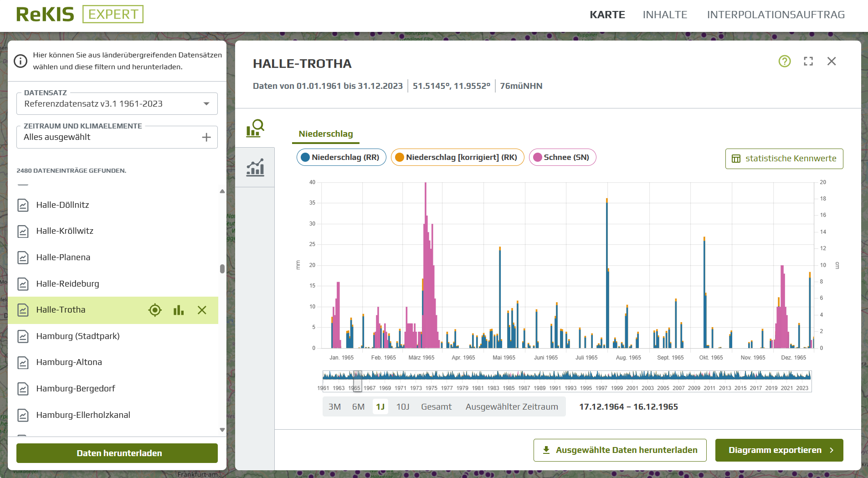The image size is (868, 478).
Task: Locate Halle-Trotha on the map
Action: pos(155,310)
